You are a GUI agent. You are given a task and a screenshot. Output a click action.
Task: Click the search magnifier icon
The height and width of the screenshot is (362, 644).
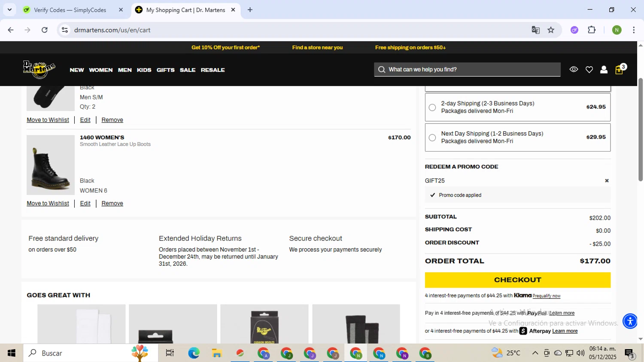(382, 70)
